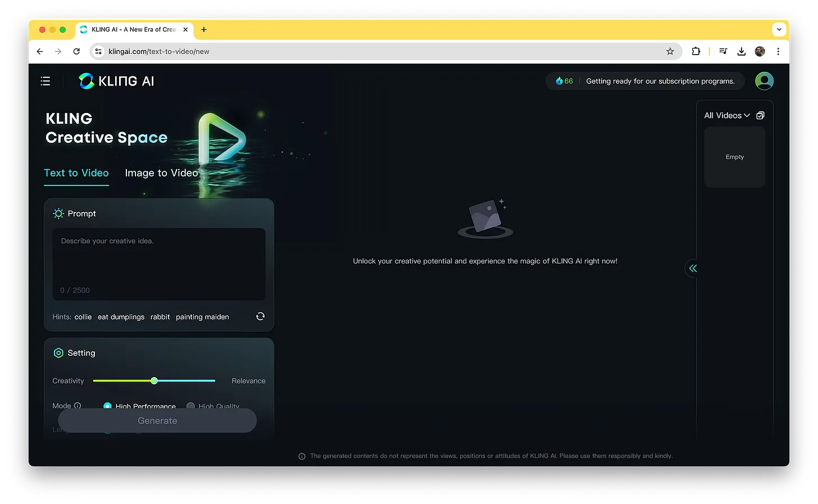Click the Setting section hexagon icon

coord(58,353)
